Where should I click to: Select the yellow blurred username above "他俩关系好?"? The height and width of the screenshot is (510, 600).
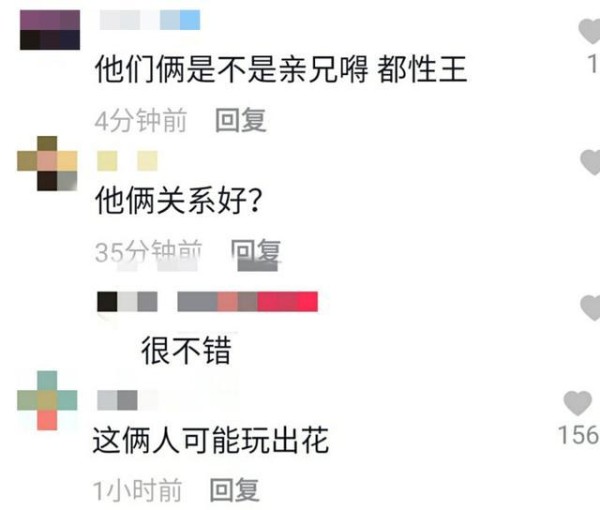tap(127, 161)
